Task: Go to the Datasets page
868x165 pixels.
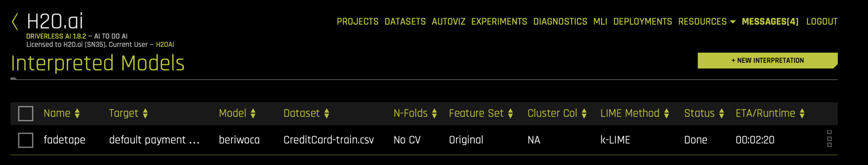Action: [405, 22]
